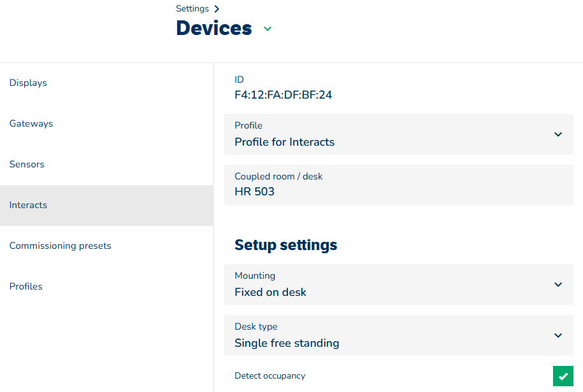Click the chevron icon in the Desk type row
583x392 pixels.
(558, 335)
